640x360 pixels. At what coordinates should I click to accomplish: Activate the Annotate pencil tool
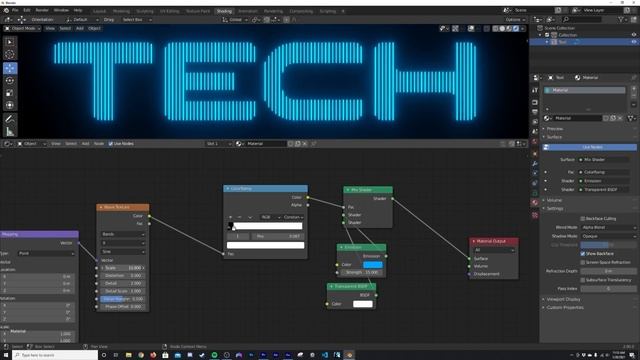(x=10, y=119)
